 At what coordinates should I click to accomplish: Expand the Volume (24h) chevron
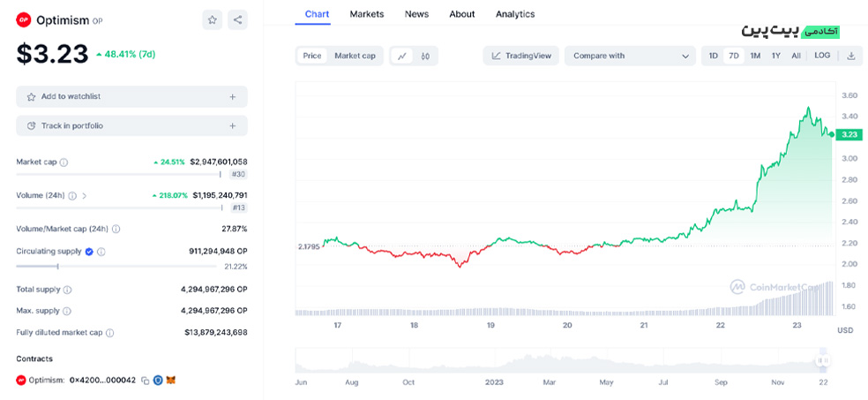click(85, 195)
